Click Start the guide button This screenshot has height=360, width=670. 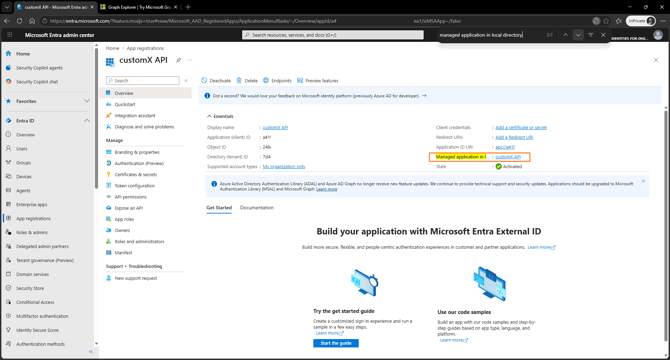click(336, 343)
